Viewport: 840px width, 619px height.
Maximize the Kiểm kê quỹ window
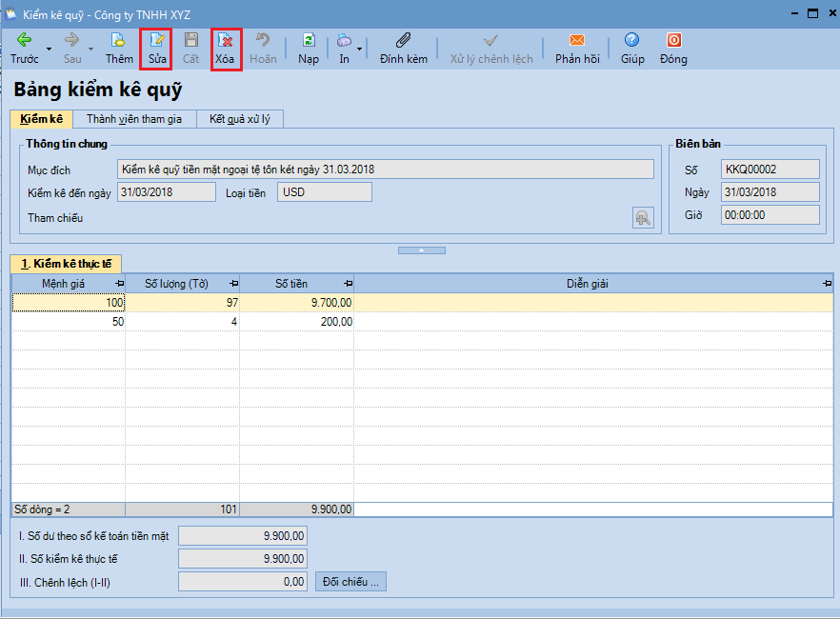point(812,13)
